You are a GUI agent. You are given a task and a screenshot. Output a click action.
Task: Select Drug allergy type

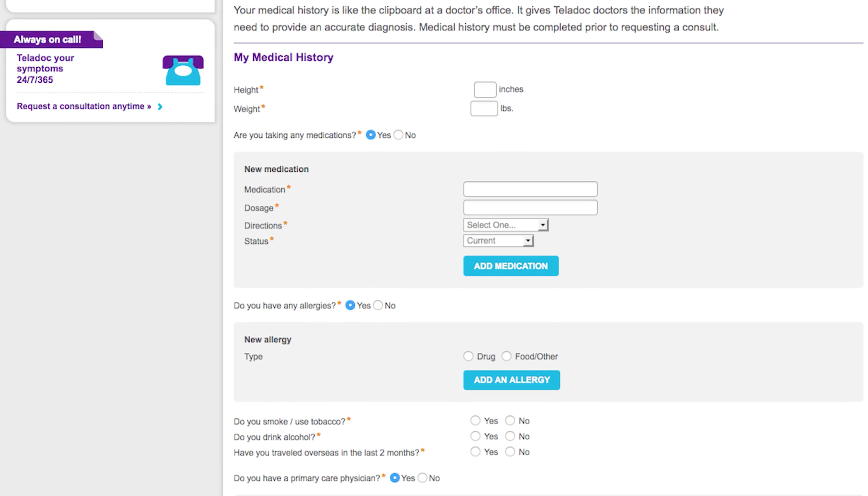tap(468, 356)
